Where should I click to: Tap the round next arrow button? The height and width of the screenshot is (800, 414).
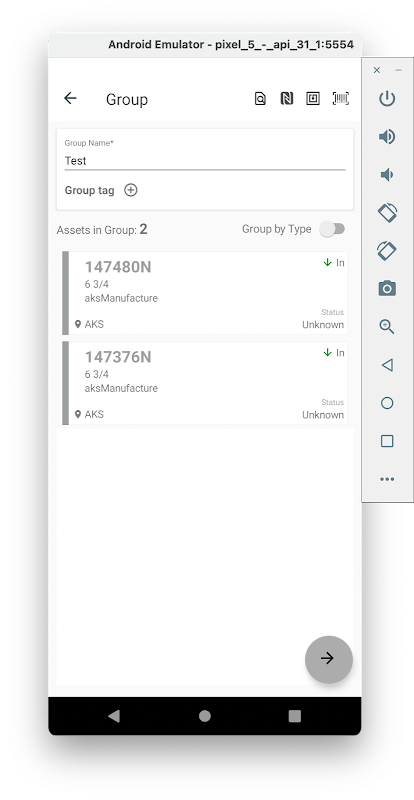329,659
